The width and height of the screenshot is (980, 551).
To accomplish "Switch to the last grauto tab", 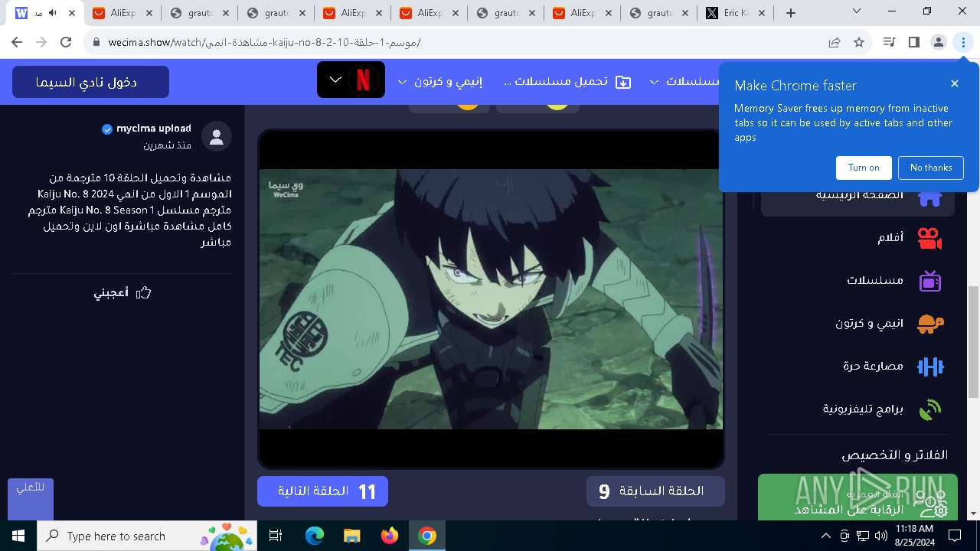I will click(658, 13).
